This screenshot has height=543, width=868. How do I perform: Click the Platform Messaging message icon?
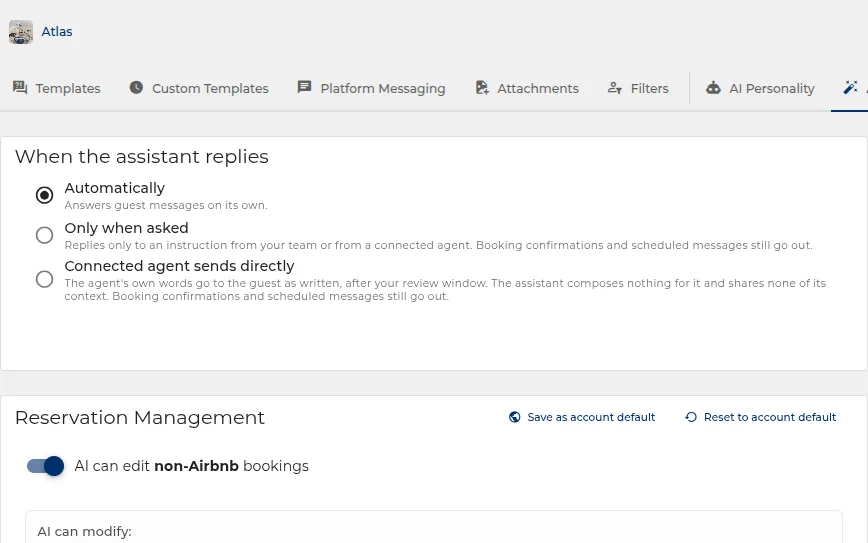click(x=304, y=87)
